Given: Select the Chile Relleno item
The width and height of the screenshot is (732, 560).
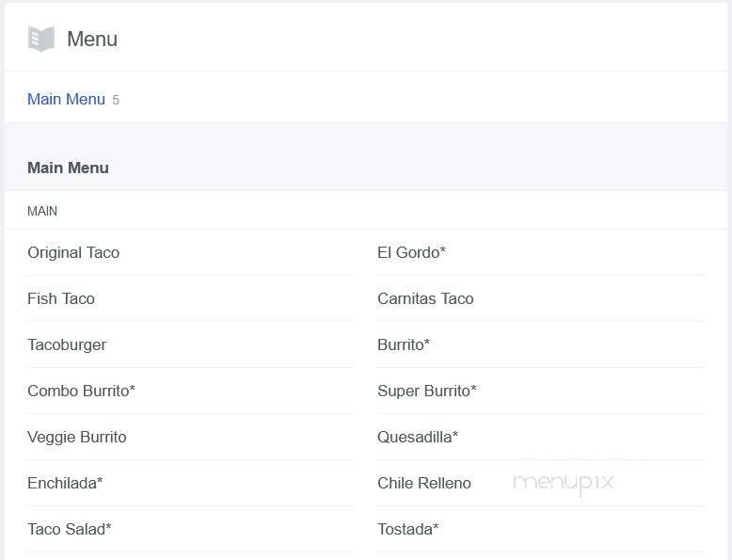Looking at the screenshot, I should click(424, 483).
